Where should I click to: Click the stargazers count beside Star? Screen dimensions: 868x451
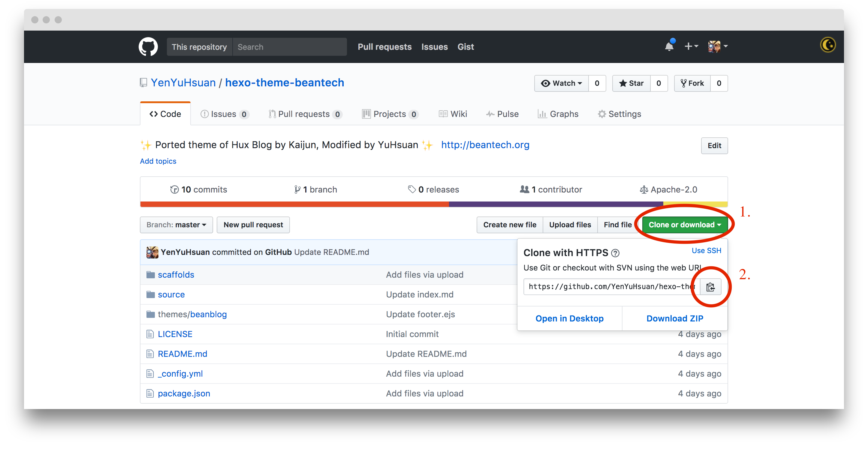coord(659,83)
